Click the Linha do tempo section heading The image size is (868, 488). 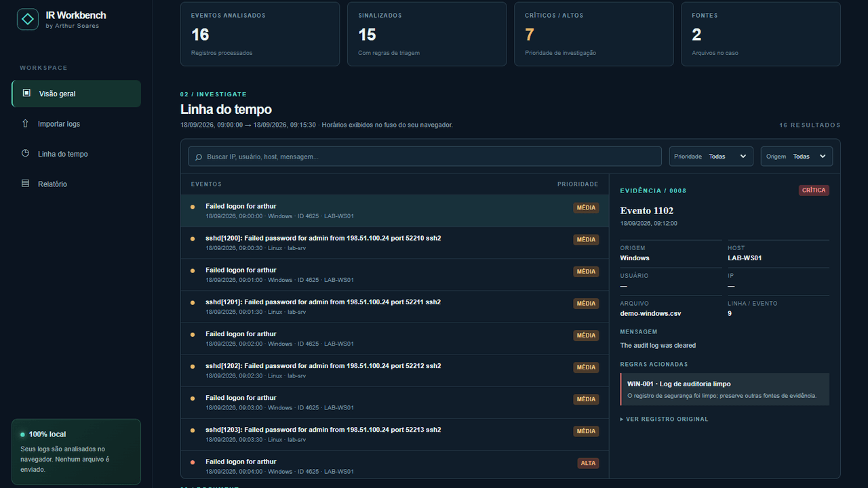pyautogui.click(x=226, y=109)
